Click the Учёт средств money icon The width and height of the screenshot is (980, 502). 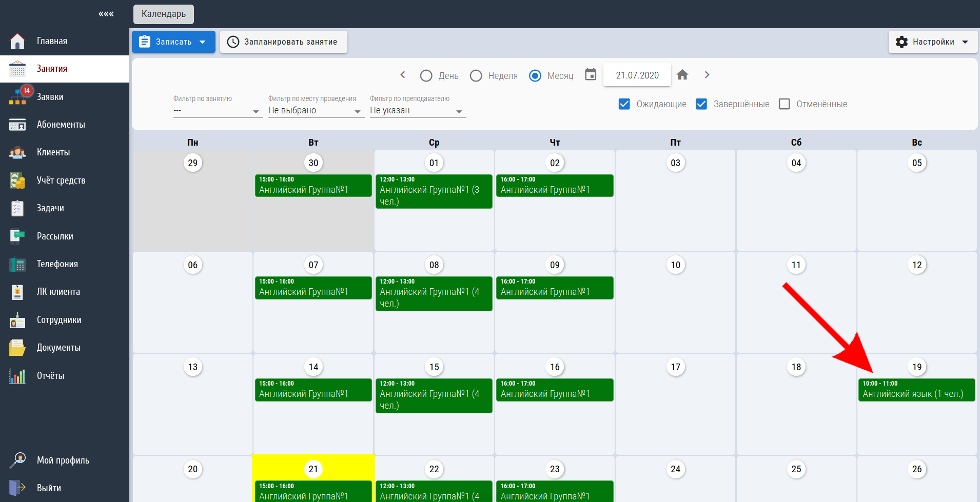click(x=17, y=180)
